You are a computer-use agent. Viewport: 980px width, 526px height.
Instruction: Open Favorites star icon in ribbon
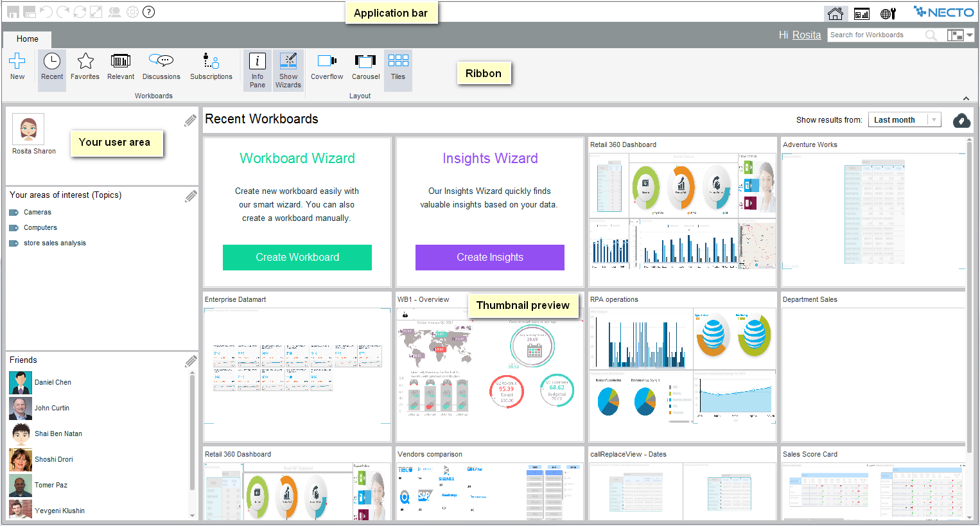85,62
